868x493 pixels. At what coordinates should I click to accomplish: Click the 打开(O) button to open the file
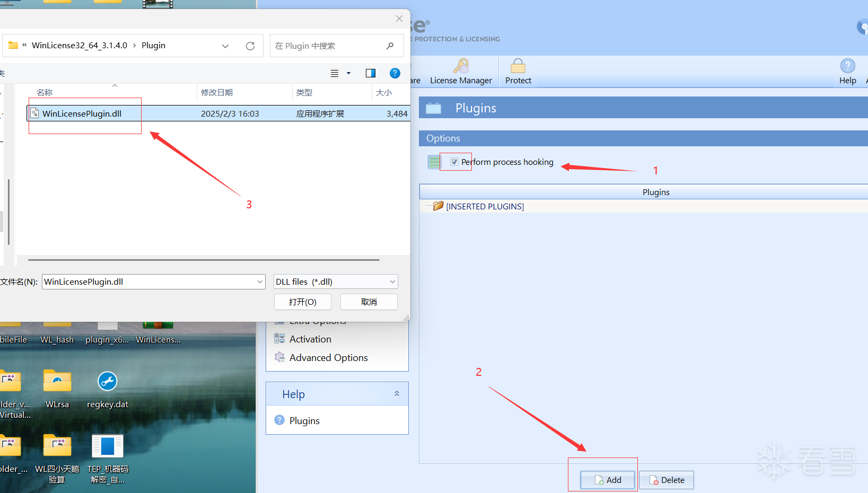click(x=302, y=302)
